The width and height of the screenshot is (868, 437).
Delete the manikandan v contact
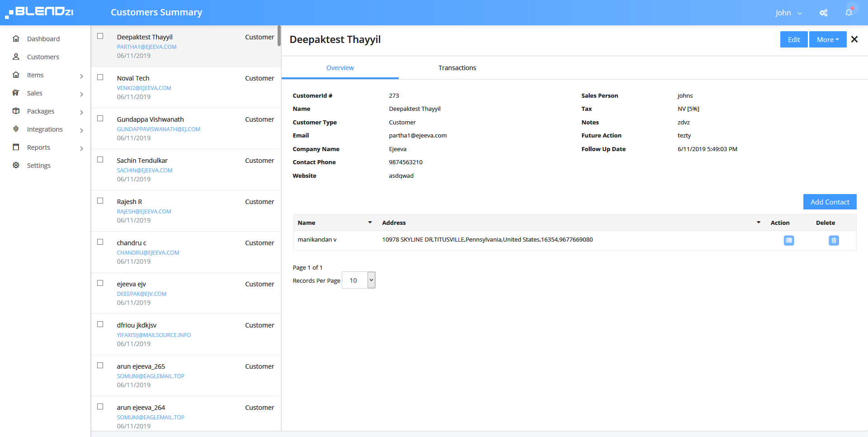(x=834, y=240)
